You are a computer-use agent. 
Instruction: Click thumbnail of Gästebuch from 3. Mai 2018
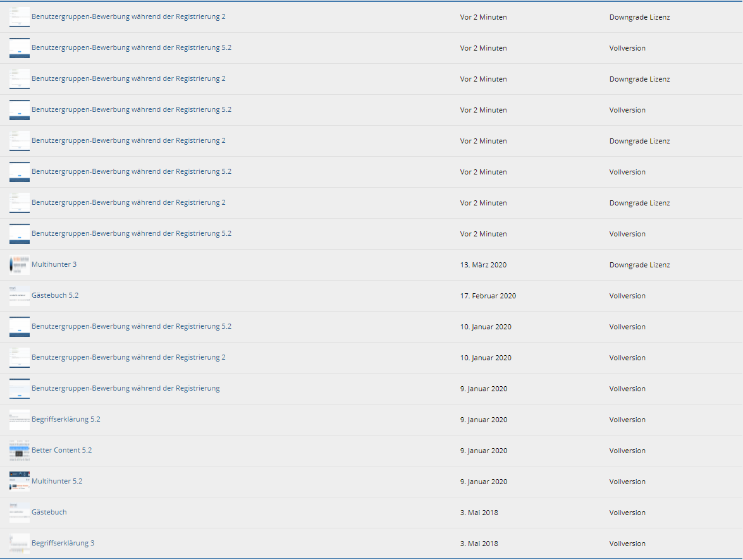click(19, 513)
